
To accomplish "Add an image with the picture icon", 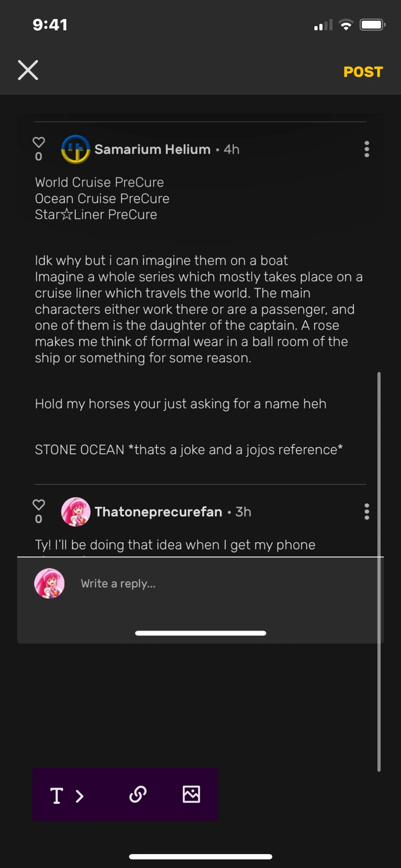I will coord(191,794).
